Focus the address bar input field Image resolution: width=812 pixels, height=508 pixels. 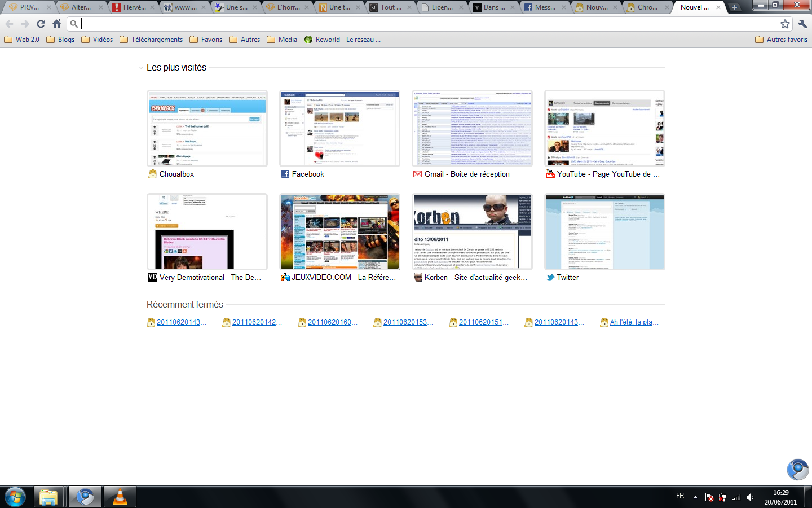click(x=429, y=24)
